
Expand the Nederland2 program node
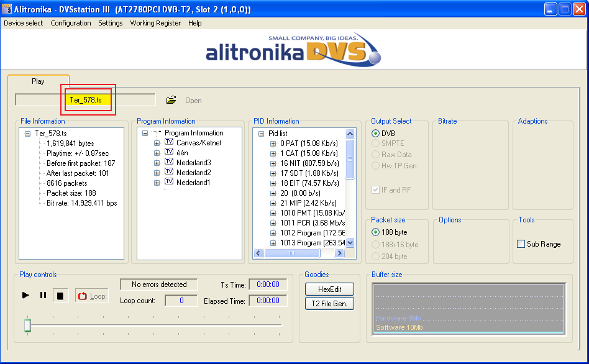click(x=157, y=173)
